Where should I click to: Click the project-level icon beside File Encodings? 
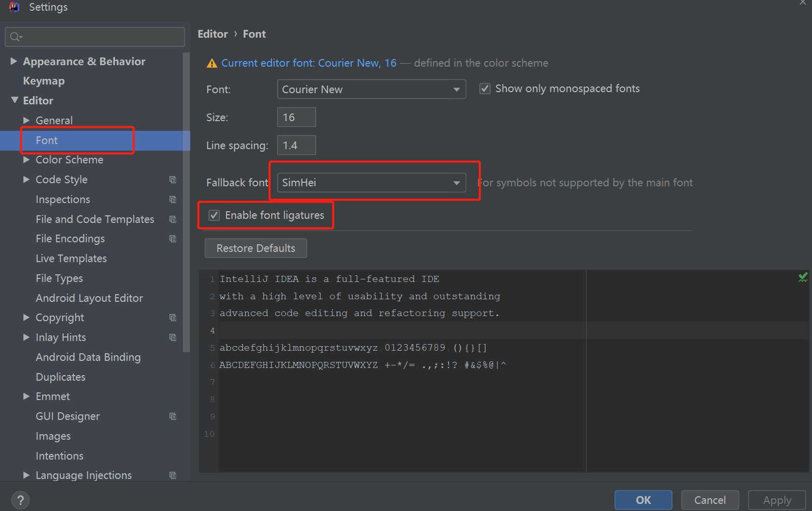tap(173, 239)
